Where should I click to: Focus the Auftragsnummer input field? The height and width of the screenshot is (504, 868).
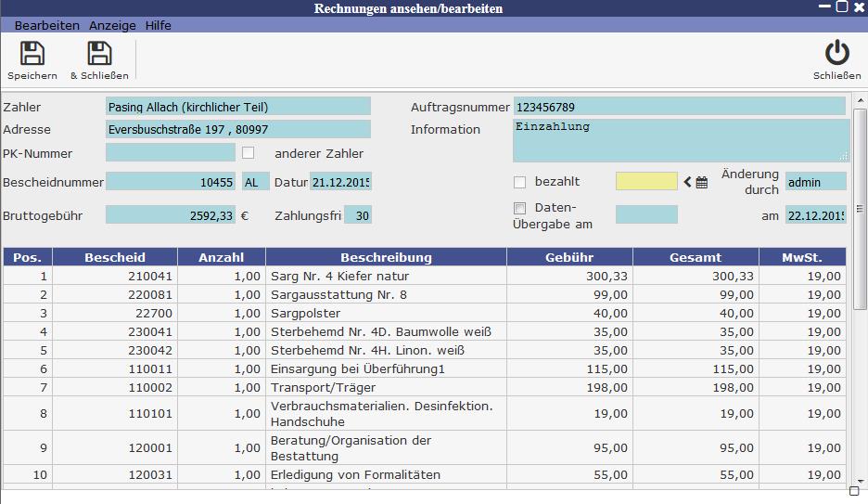[x=680, y=107]
